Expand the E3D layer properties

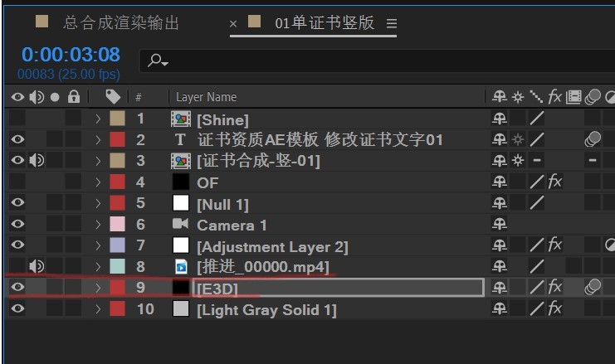click(98, 288)
